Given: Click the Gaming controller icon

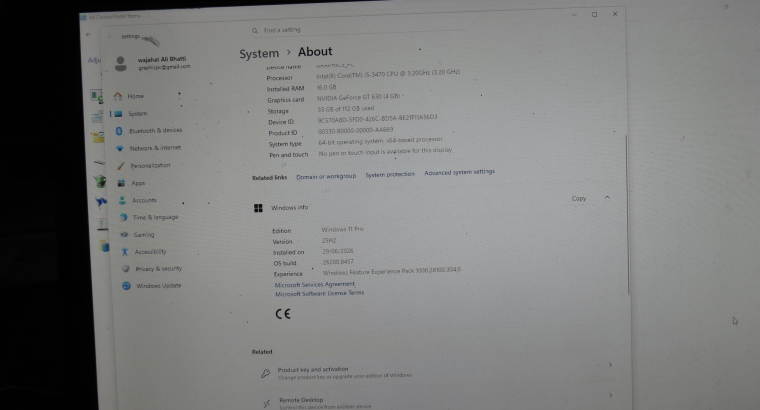Looking at the screenshot, I should coord(124,235).
